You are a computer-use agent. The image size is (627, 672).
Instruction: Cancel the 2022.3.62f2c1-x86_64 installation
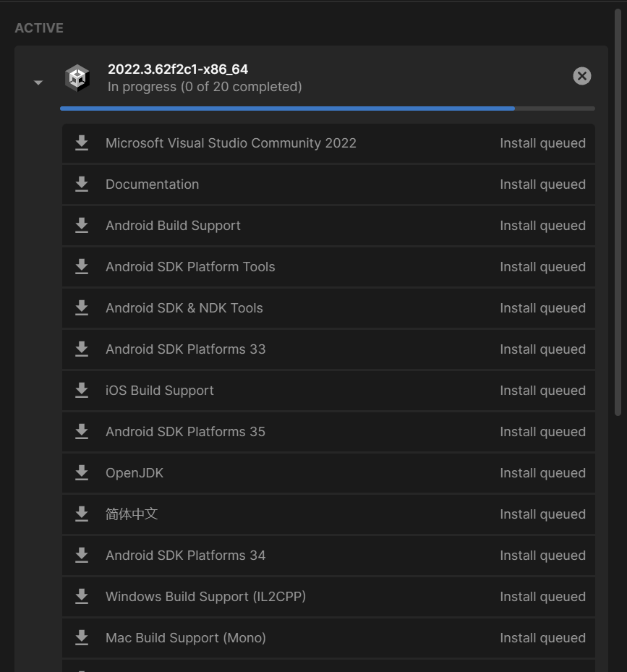(582, 76)
